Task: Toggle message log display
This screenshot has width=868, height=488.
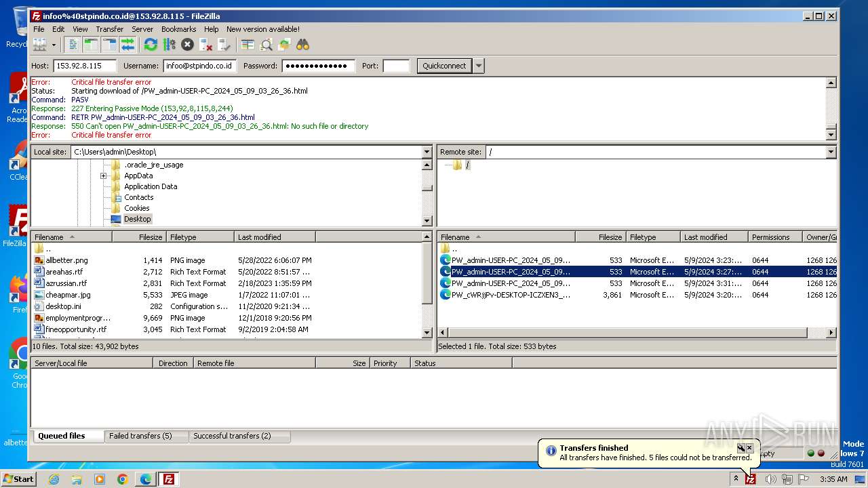Action: [x=73, y=45]
